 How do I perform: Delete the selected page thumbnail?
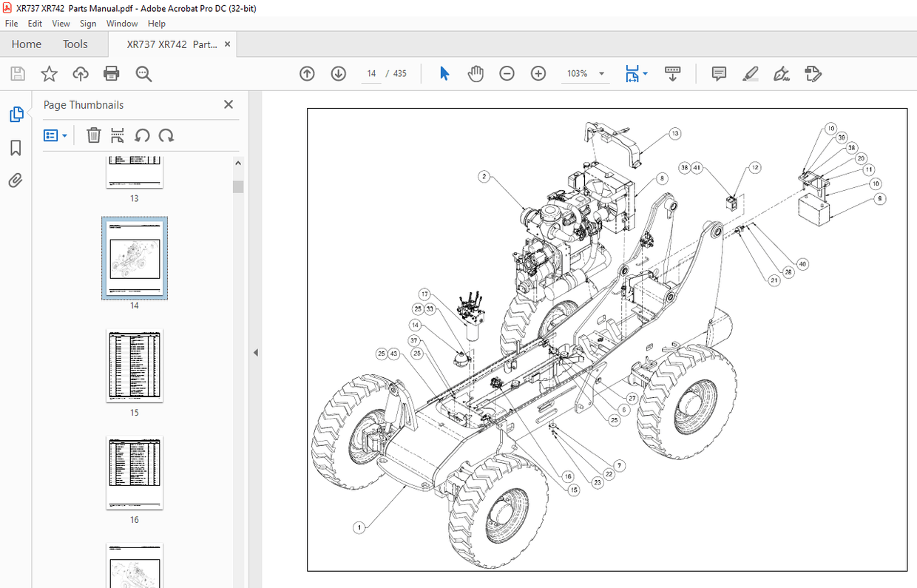pos(93,135)
